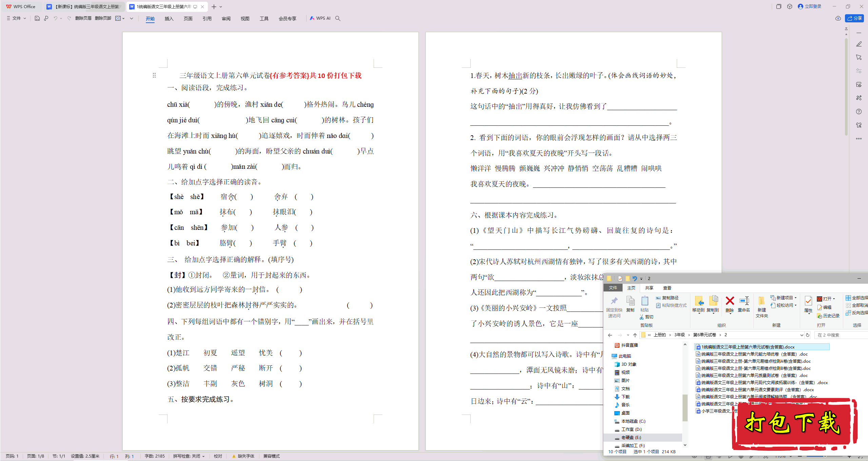Expand the Move To dropdown in Explorer
This screenshot has height=461, width=868.
click(x=698, y=313)
